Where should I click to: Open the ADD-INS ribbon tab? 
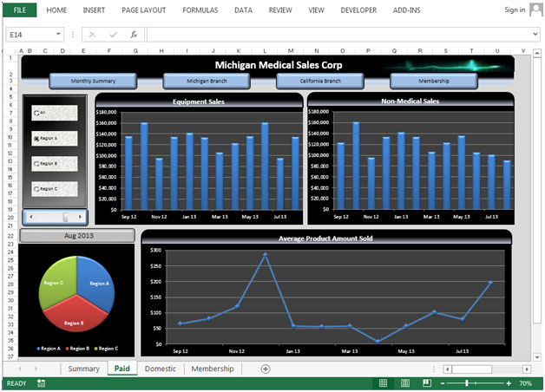click(x=407, y=10)
